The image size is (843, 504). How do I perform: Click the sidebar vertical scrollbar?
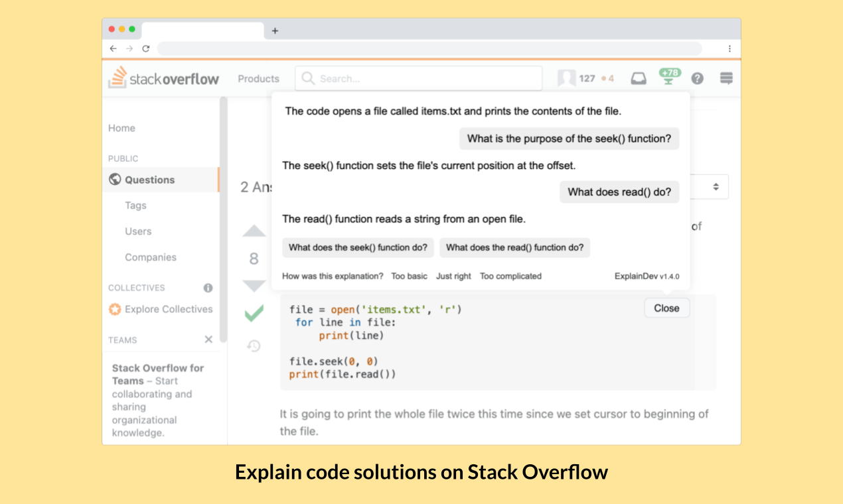(x=224, y=219)
